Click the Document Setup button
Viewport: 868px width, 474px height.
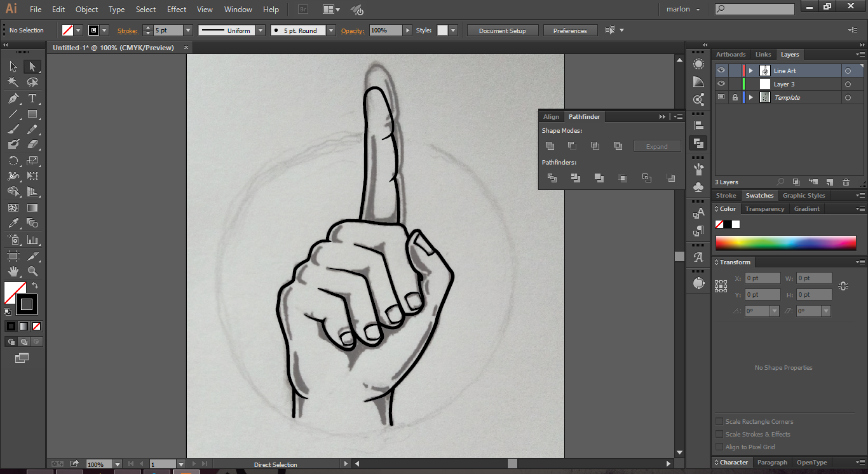[x=503, y=30]
